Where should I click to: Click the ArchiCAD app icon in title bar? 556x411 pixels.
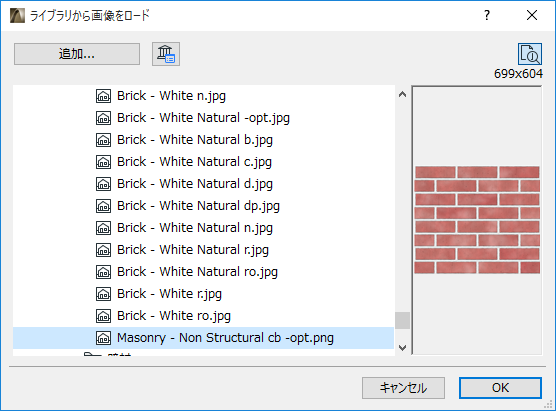click(17, 16)
